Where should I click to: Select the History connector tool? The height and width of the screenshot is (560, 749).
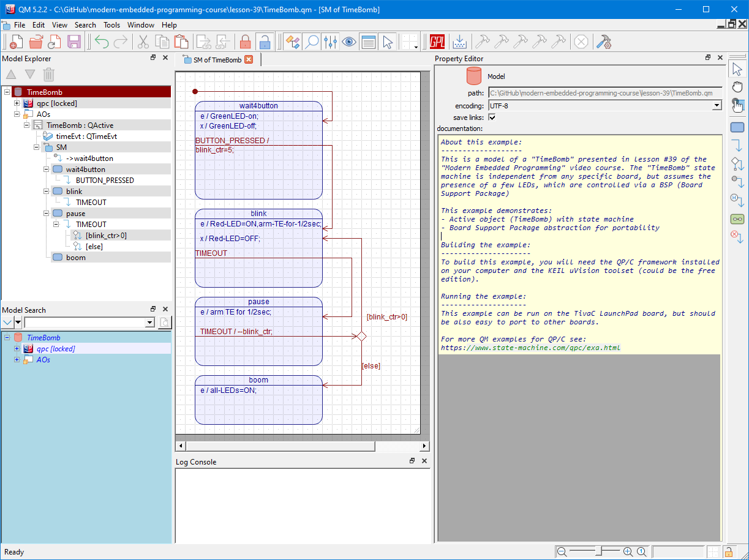coord(737,200)
